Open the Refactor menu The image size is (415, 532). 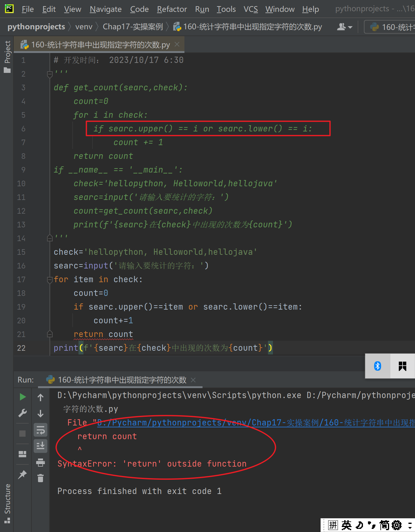point(172,9)
